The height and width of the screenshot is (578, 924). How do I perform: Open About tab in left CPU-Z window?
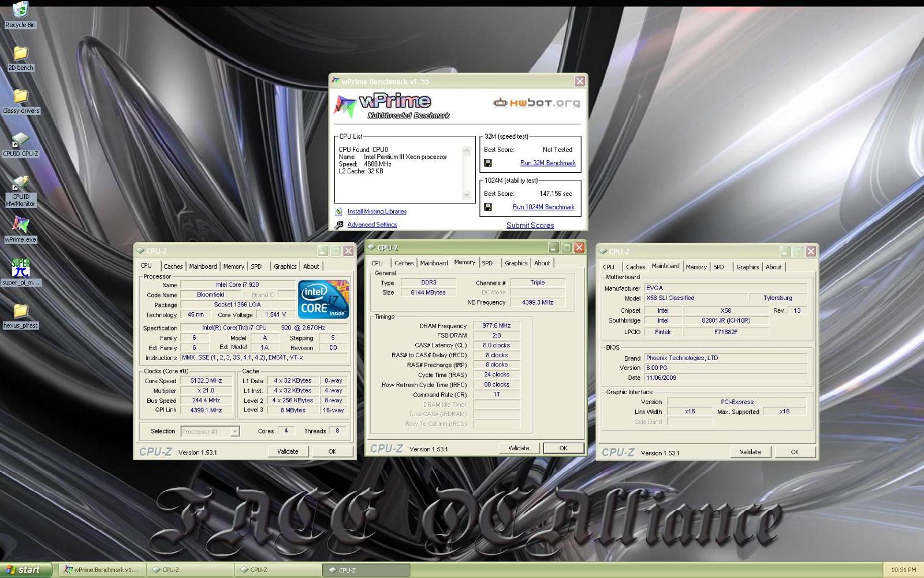(x=311, y=266)
